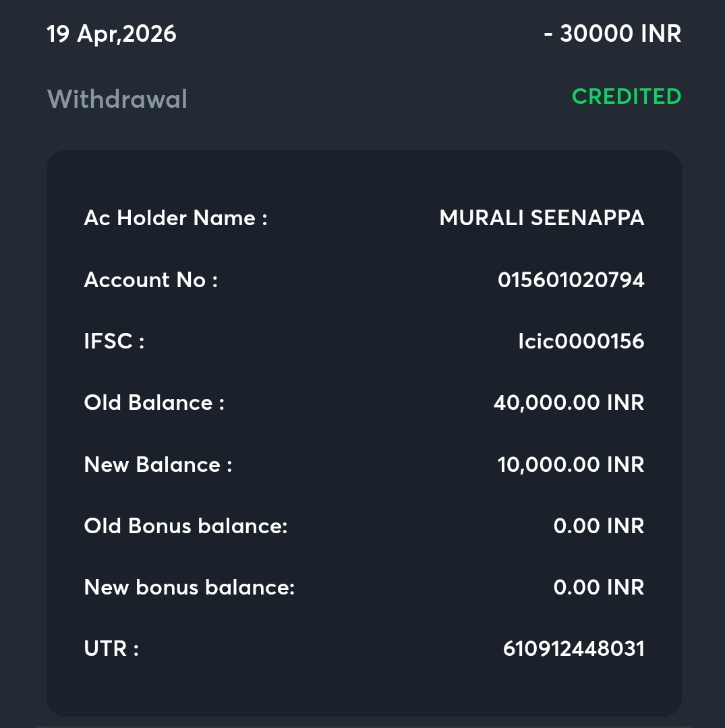Select the New Balance label
Screen dimensions: 725x728
(158, 464)
